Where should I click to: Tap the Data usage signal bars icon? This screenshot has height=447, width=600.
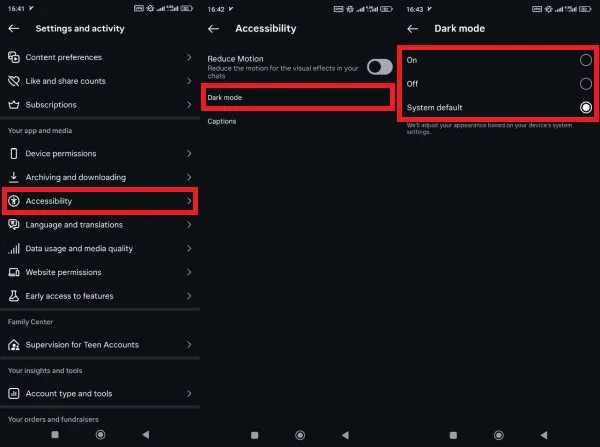(x=14, y=248)
